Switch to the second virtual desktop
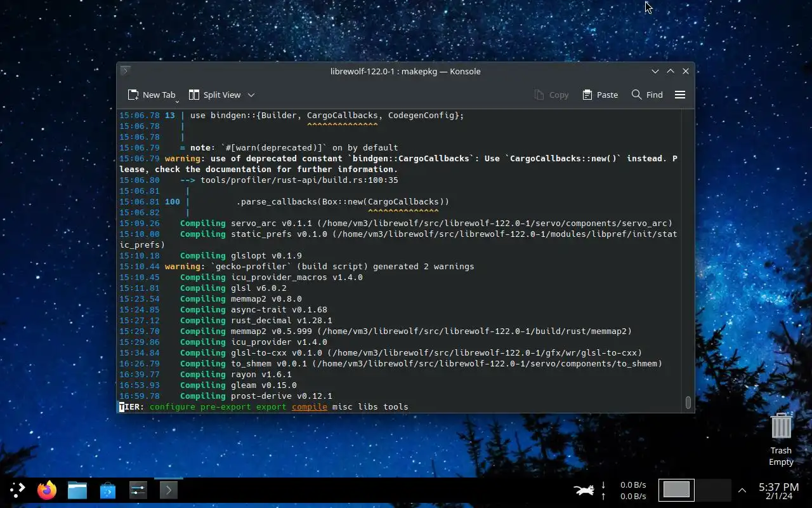 [x=713, y=490]
